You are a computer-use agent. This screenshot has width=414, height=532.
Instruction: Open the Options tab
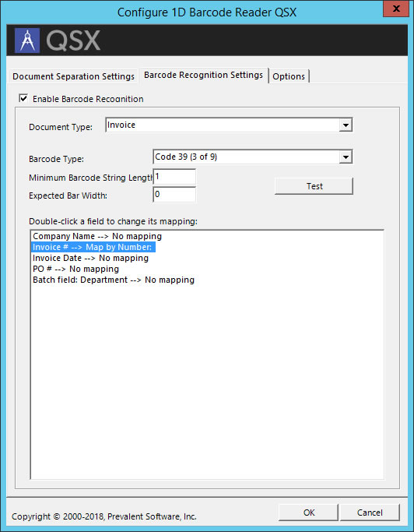coord(289,76)
